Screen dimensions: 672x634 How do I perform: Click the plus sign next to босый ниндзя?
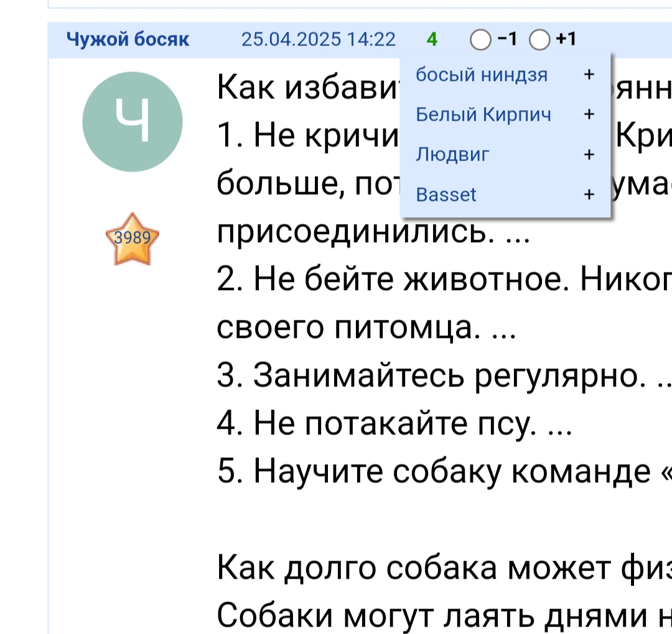pos(589,75)
